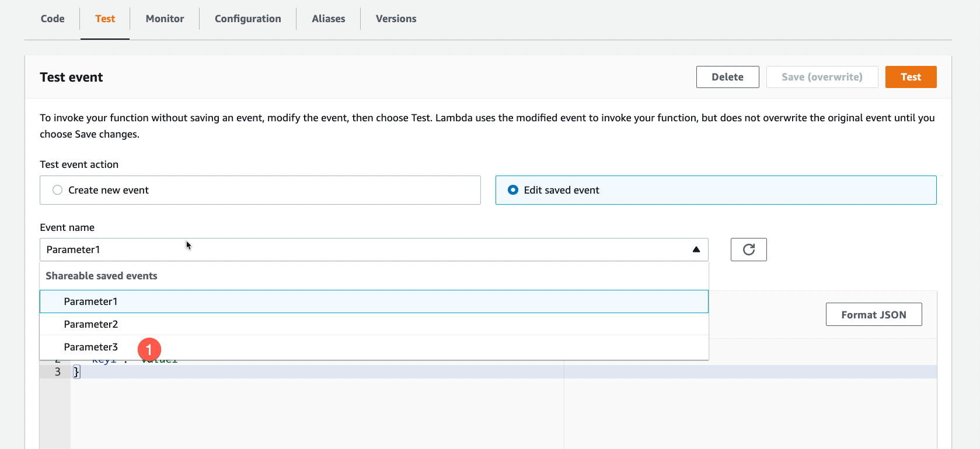Select the Edit saved event radio option
Screen dimensions: 980x449
(x=716, y=190)
